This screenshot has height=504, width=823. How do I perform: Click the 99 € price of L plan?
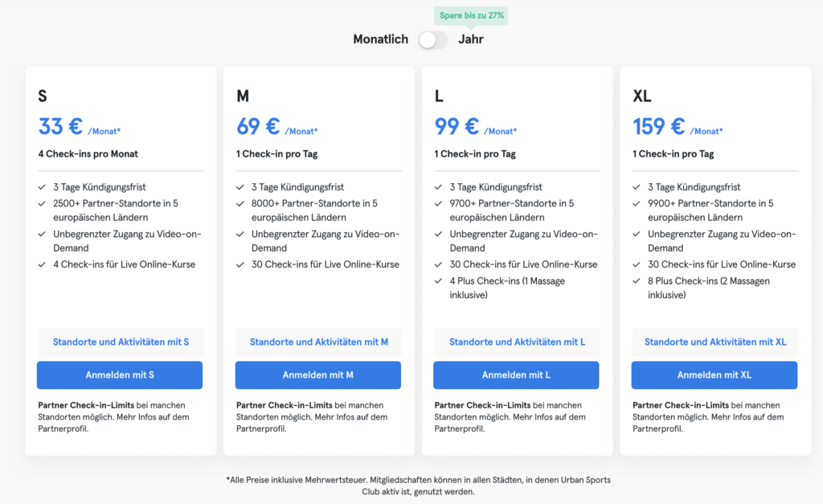pos(457,126)
